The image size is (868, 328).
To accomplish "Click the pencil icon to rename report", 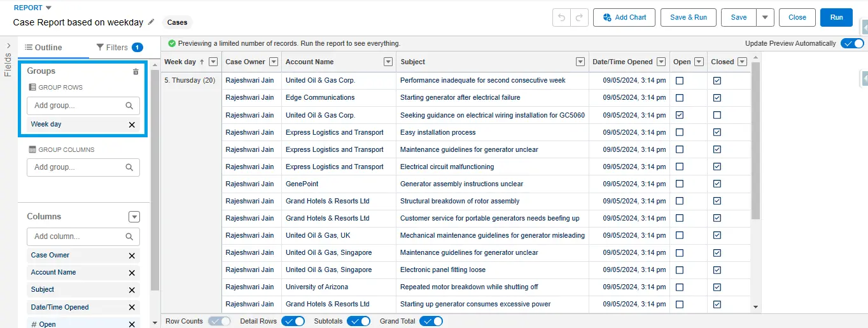I will (x=151, y=22).
